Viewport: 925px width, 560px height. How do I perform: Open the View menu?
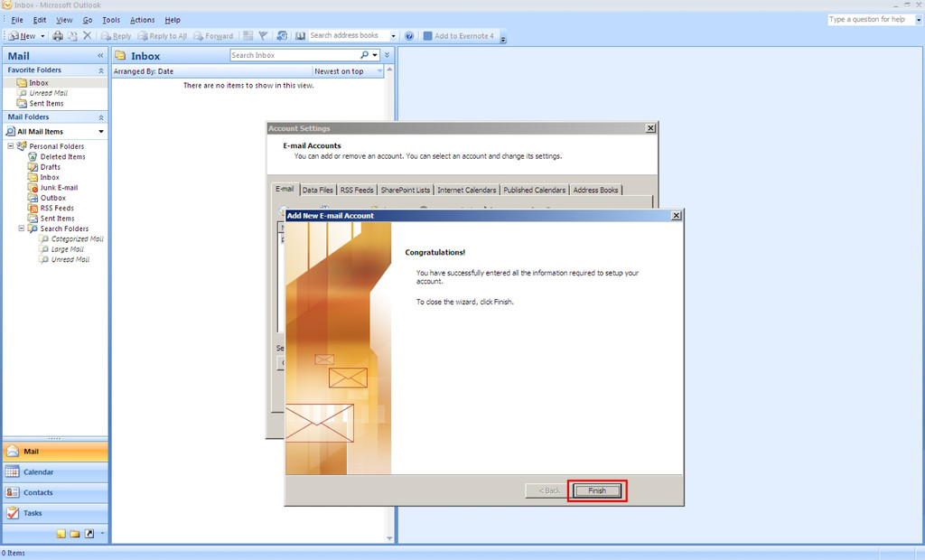click(64, 20)
